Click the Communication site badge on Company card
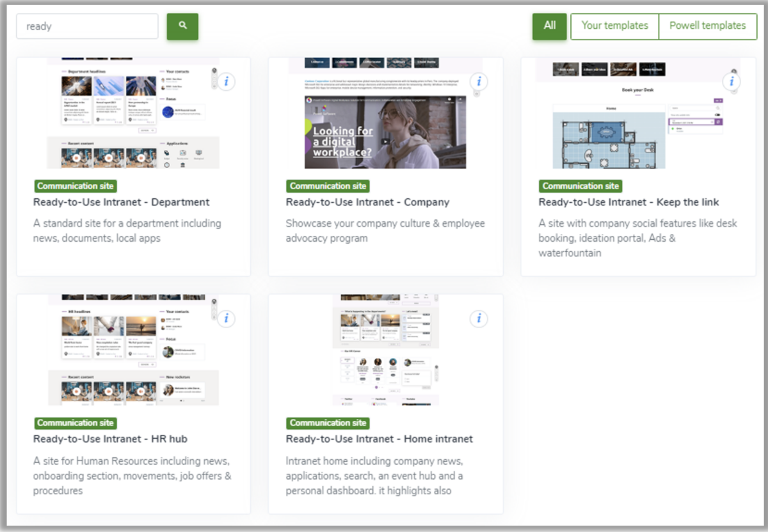Image resolution: width=768 pixels, height=532 pixels. 328,186
